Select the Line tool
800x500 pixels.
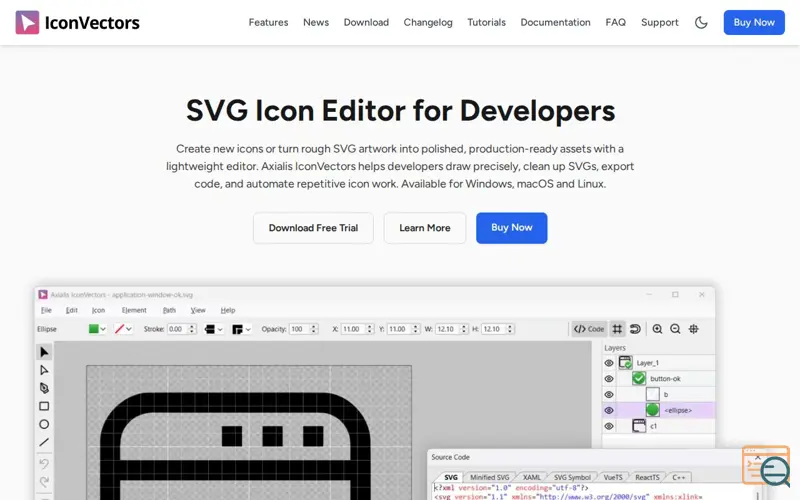pos(44,442)
